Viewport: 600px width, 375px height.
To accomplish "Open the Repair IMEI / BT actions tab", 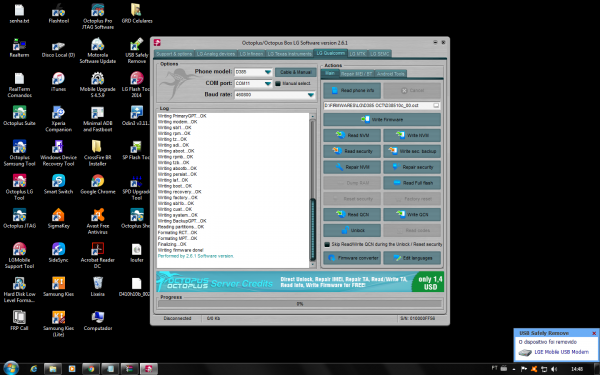I will click(x=356, y=74).
